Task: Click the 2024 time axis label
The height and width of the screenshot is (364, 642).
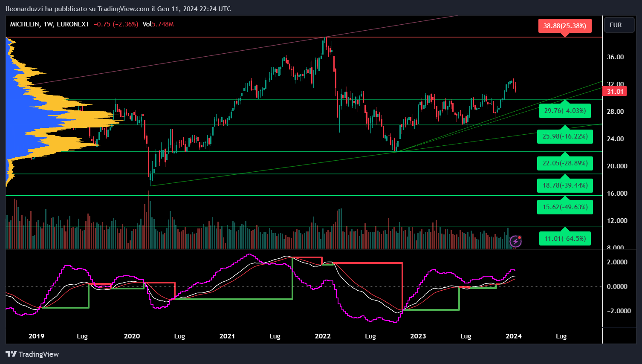Action: [514, 336]
